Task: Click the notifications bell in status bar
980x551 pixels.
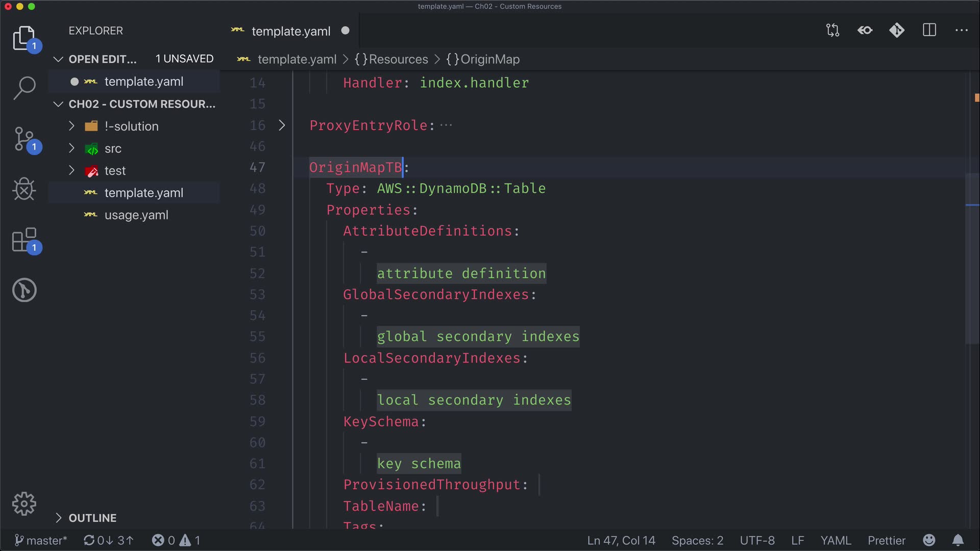Action: pos(958,540)
